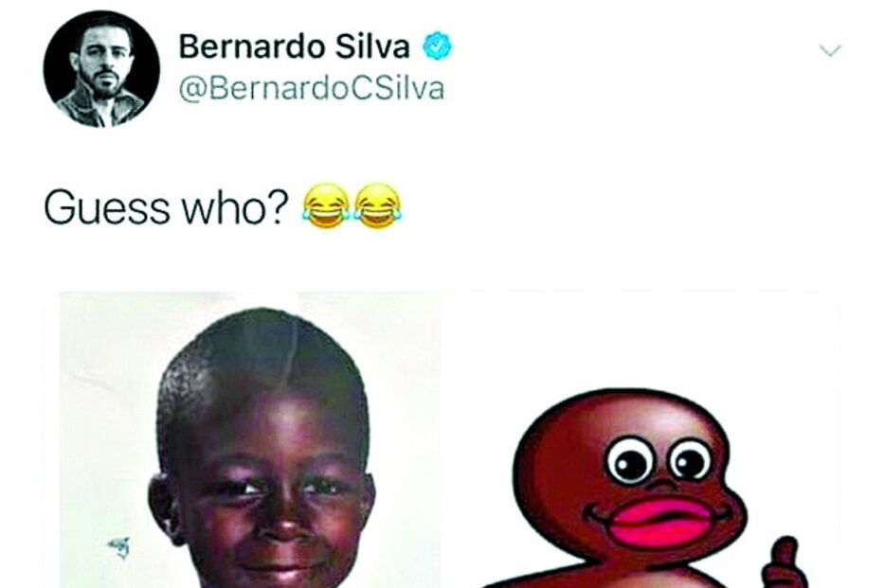Click the first laughing-crying emoji
This screenshot has height=588, width=883.
pos(326,205)
